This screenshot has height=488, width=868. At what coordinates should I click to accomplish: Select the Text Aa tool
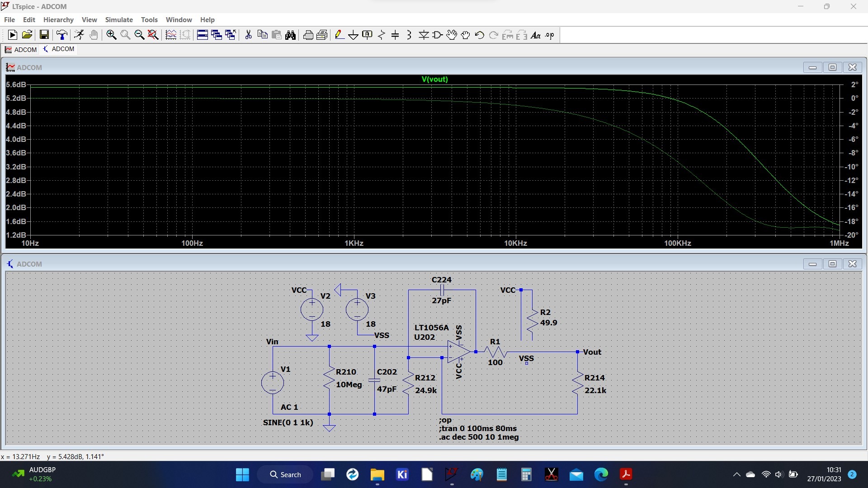536,35
